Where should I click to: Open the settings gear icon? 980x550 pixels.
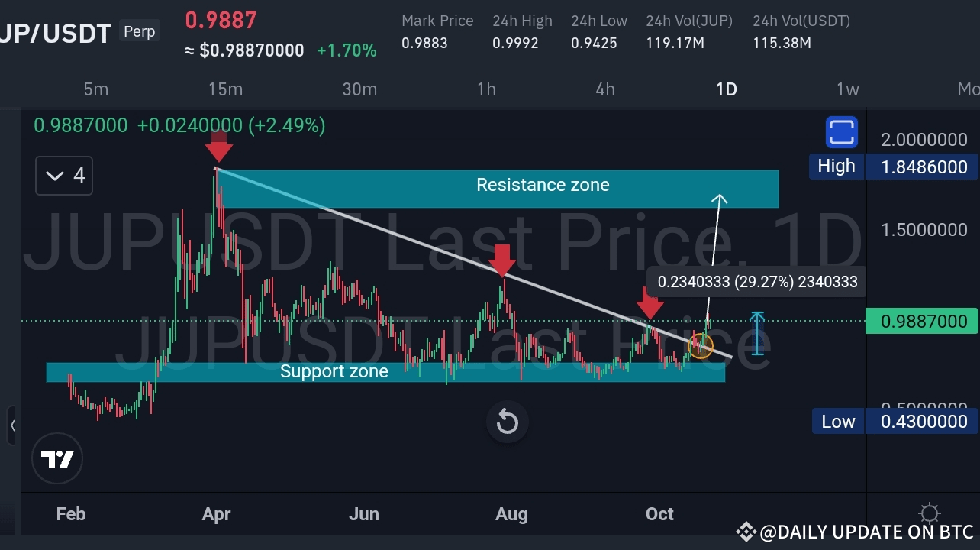[x=929, y=513]
